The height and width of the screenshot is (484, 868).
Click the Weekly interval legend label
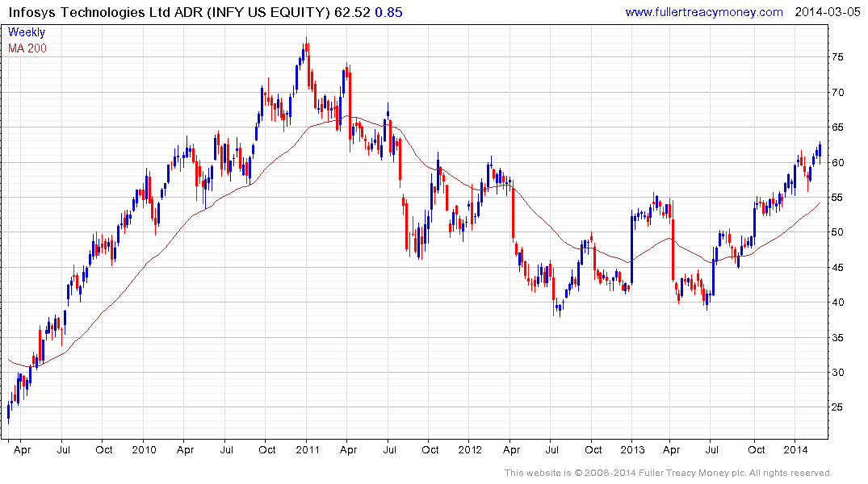coord(27,32)
